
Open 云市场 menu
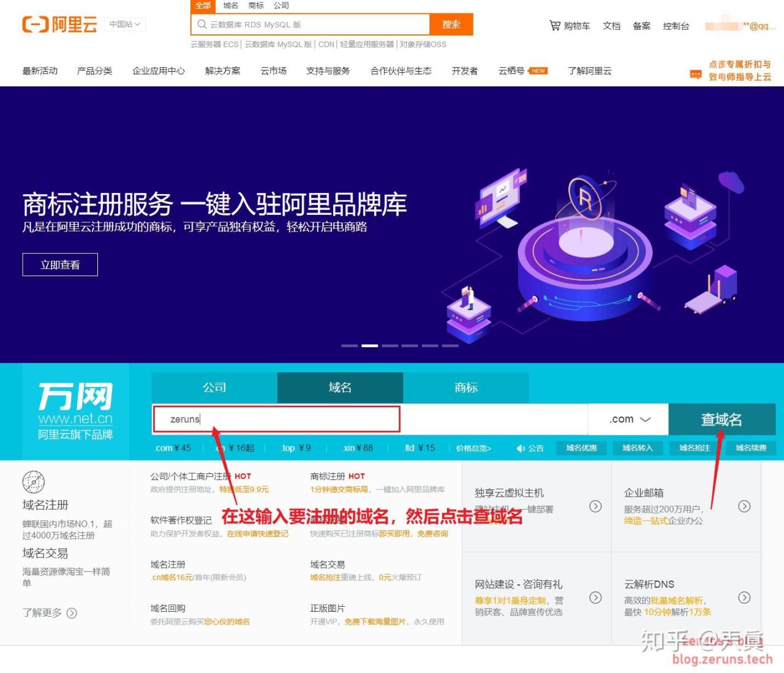[x=273, y=71]
